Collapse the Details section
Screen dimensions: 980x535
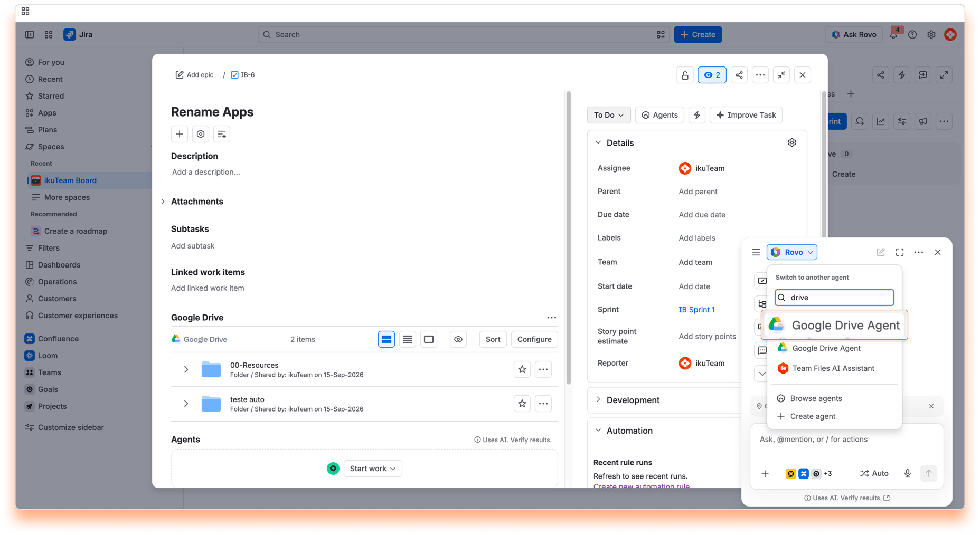[x=598, y=142]
